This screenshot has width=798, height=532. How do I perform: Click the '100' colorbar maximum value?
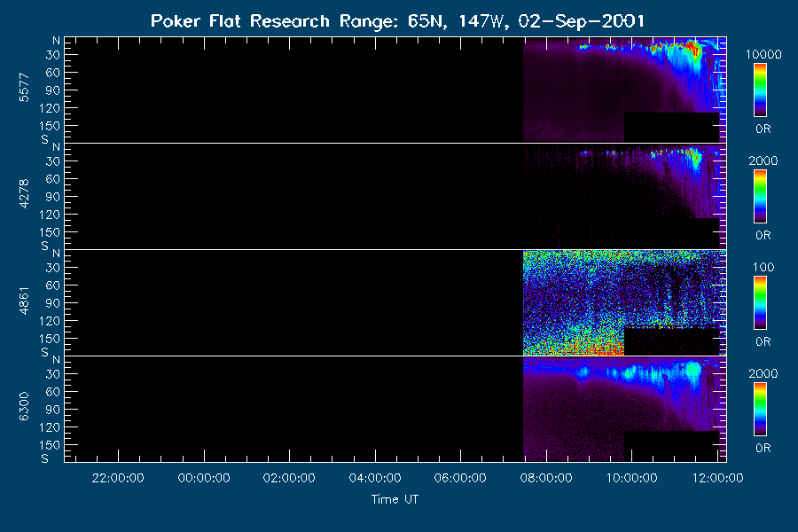763,267
